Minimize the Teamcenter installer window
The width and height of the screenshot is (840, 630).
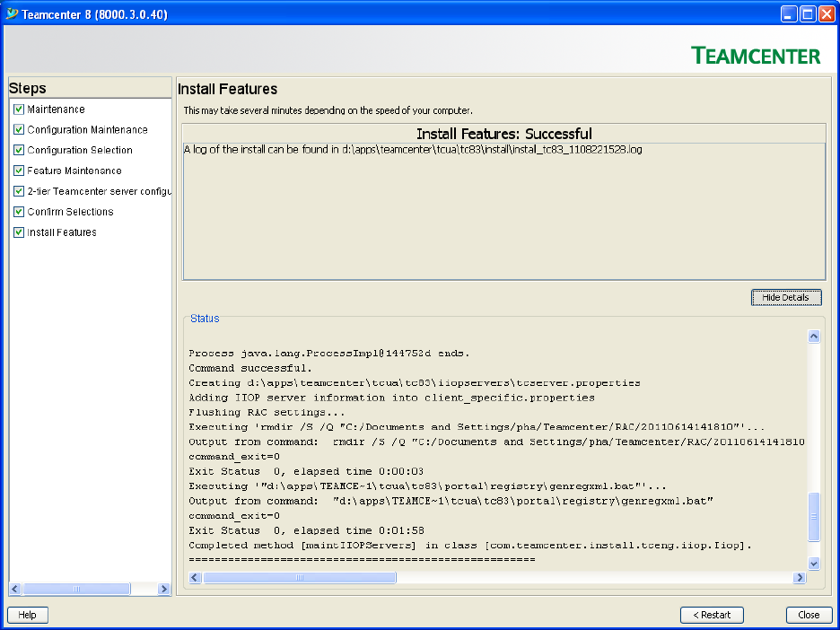coord(789,14)
